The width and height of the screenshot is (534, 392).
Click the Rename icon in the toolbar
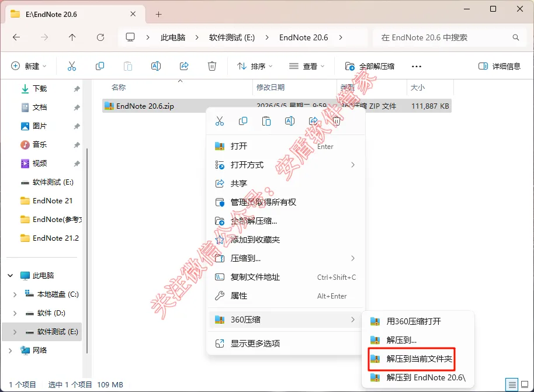[156, 66]
